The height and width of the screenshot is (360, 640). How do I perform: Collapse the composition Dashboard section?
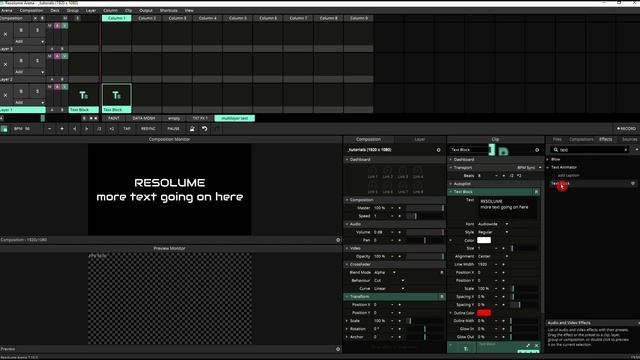347,160
